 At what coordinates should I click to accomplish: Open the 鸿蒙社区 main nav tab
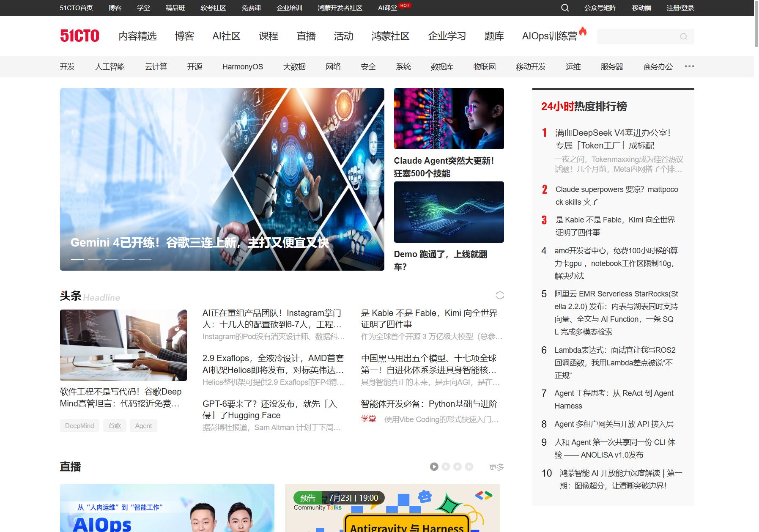click(390, 36)
